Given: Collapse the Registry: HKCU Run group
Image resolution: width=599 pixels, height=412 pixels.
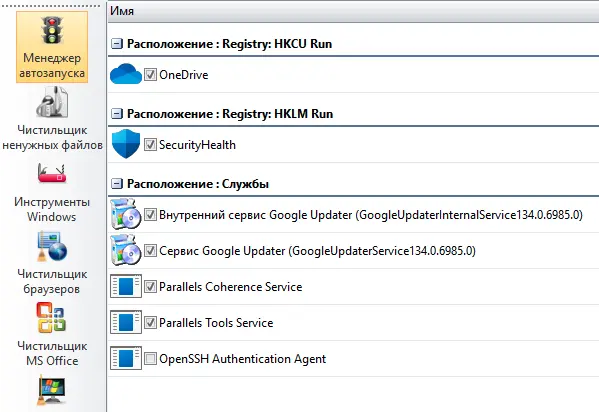Looking at the screenshot, I should 117,44.
